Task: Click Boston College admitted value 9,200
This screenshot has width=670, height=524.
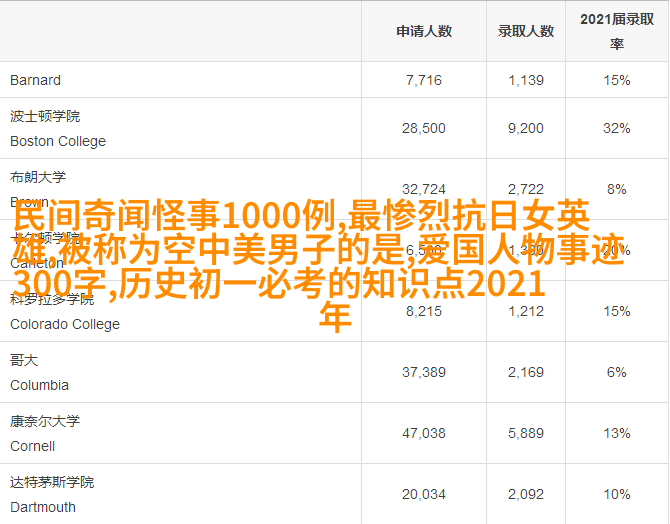Action: tap(526, 128)
